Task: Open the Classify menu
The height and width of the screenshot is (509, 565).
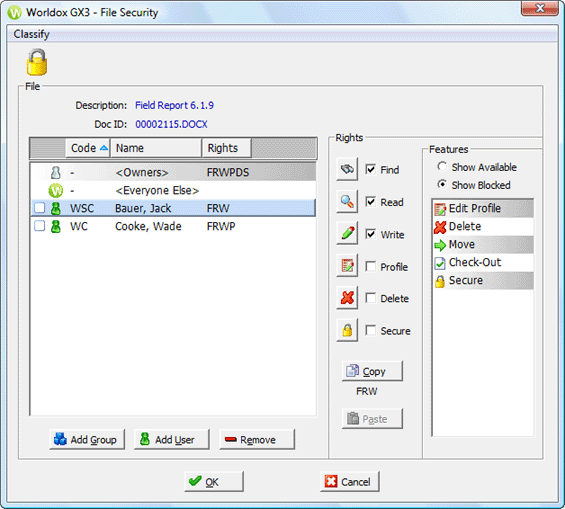Action: pyautogui.click(x=31, y=34)
